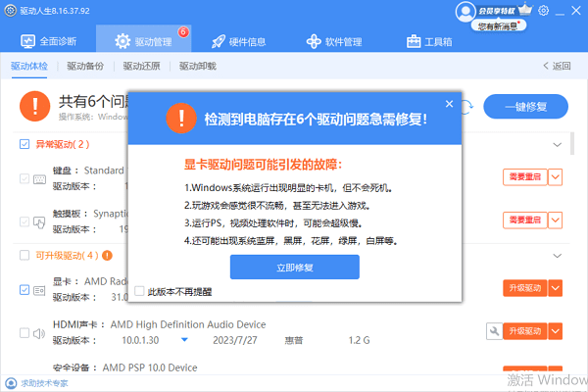Click the AMD PSP 10.0 Device name
This screenshot has height=392, width=588.
pyautogui.click(x=150, y=367)
